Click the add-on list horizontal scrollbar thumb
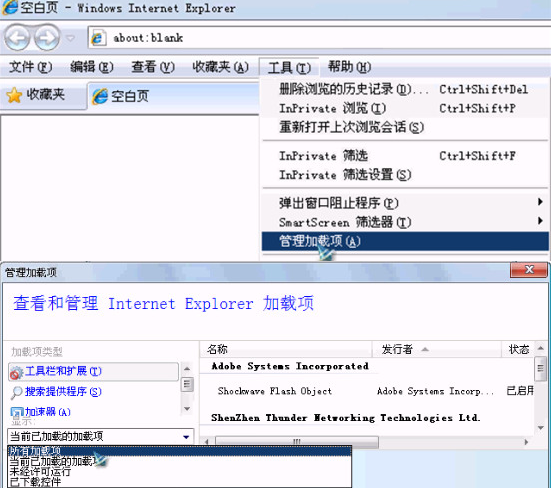 coord(297,442)
